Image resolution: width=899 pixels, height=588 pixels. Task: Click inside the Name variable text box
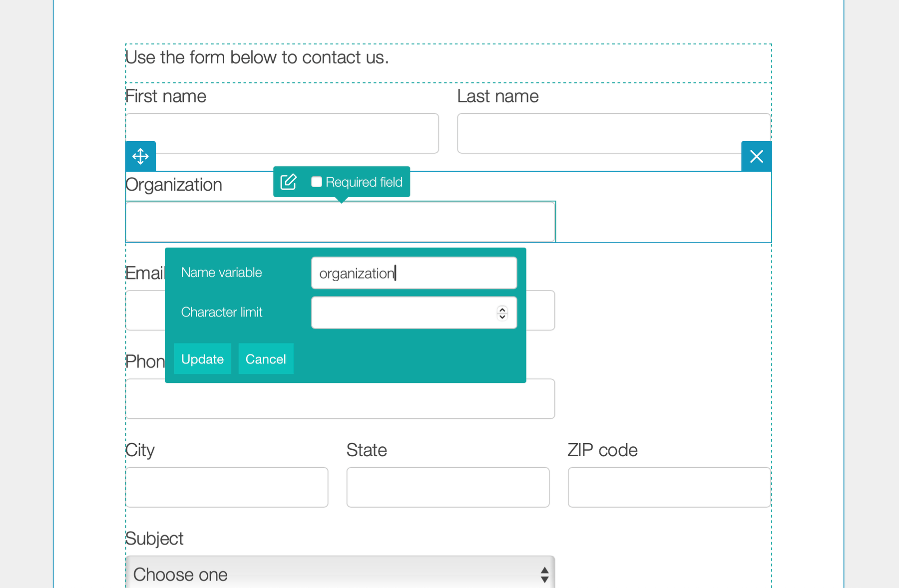tap(414, 273)
